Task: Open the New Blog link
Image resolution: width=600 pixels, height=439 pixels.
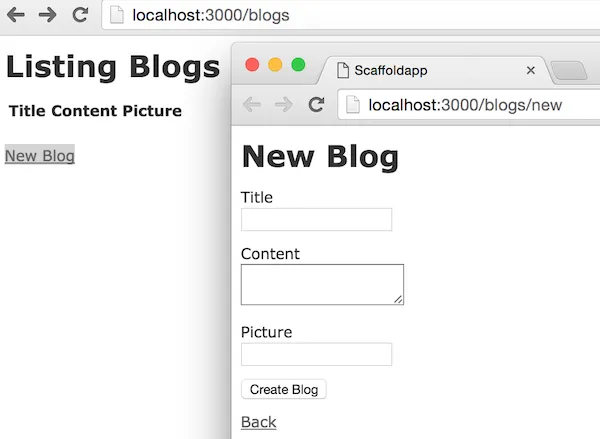Action: (40, 155)
